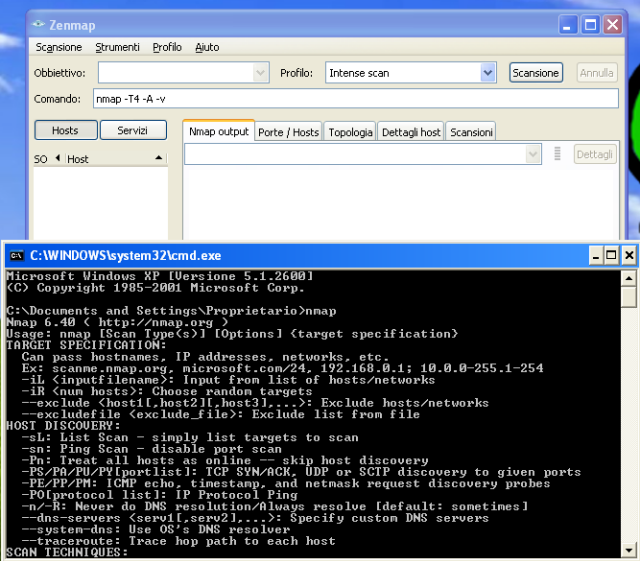Open the Porte / Hosts tab
Viewport: 640px width, 561px height.
[288, 132]
